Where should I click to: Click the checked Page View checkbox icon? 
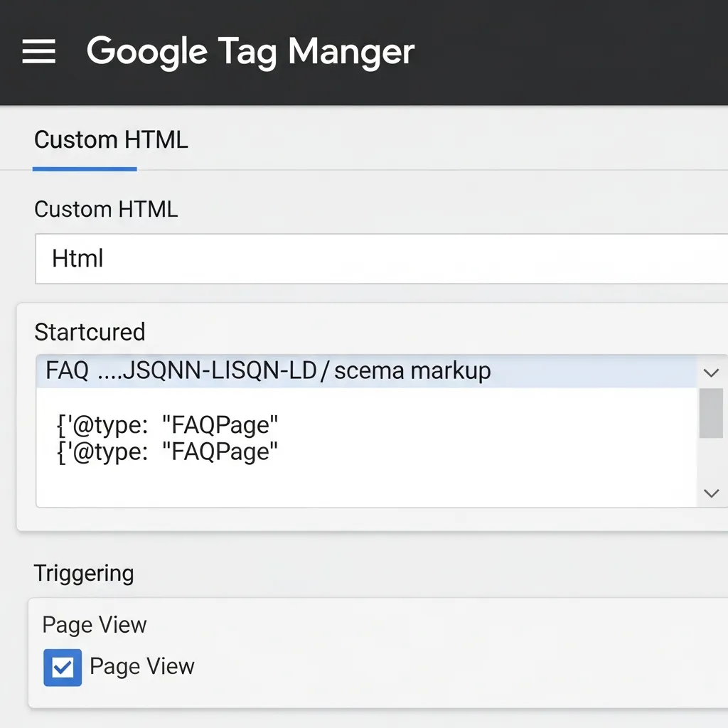point(62,667)
